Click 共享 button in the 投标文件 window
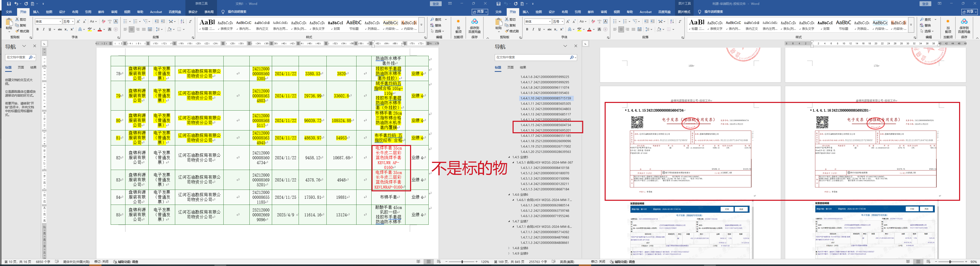Viewport: 980px width, 266px height. coord(969,12)
